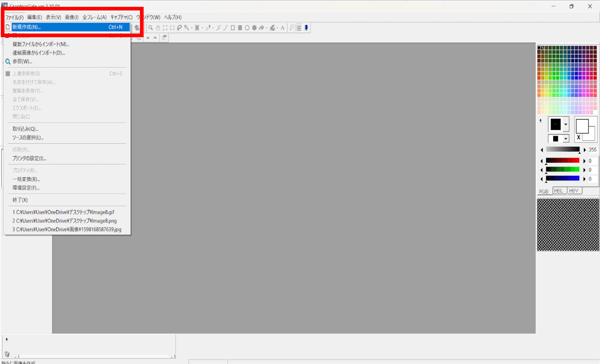Open the pen shape dropdown arrow
Screen dimensions: 600x364
click(x=566, y=124)
